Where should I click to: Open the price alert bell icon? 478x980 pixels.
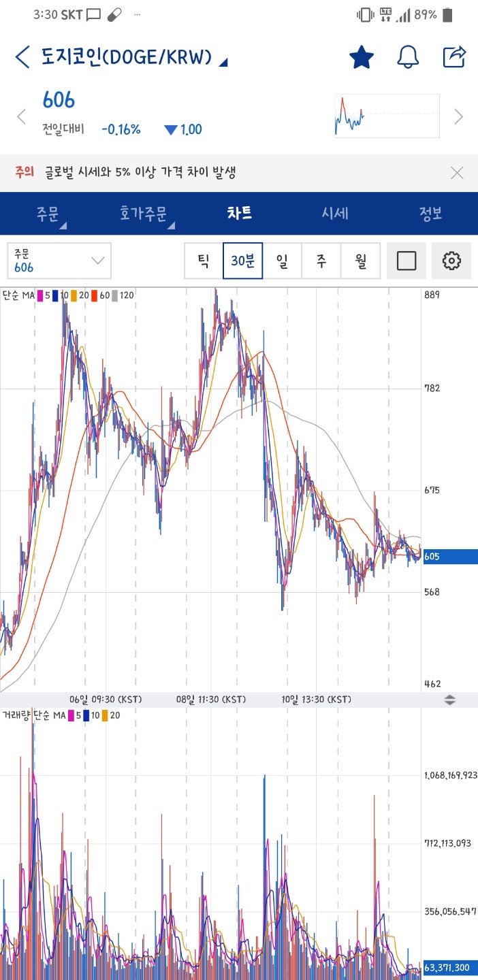click(408, 57)
